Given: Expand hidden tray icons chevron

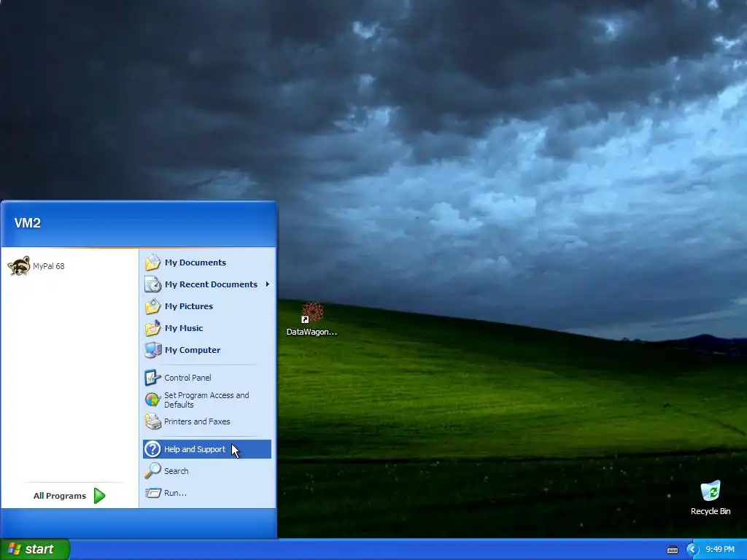Looking at the screenshot, I should tap(692, 550).
